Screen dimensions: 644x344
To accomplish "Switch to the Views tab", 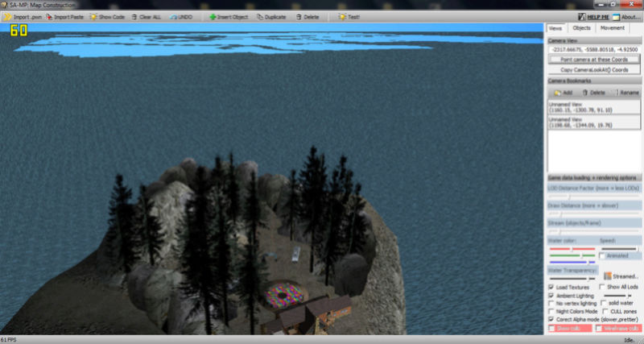I will click(555, 28).
